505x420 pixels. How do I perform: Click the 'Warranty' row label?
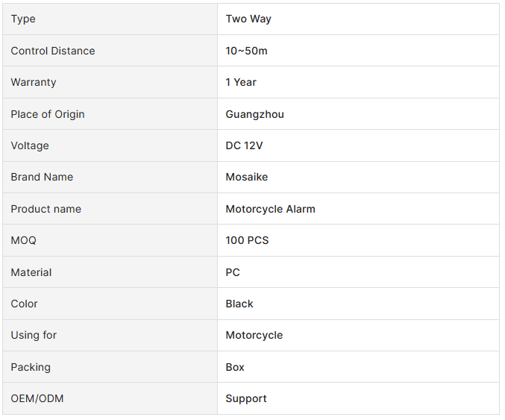click(x=34, y=82)
